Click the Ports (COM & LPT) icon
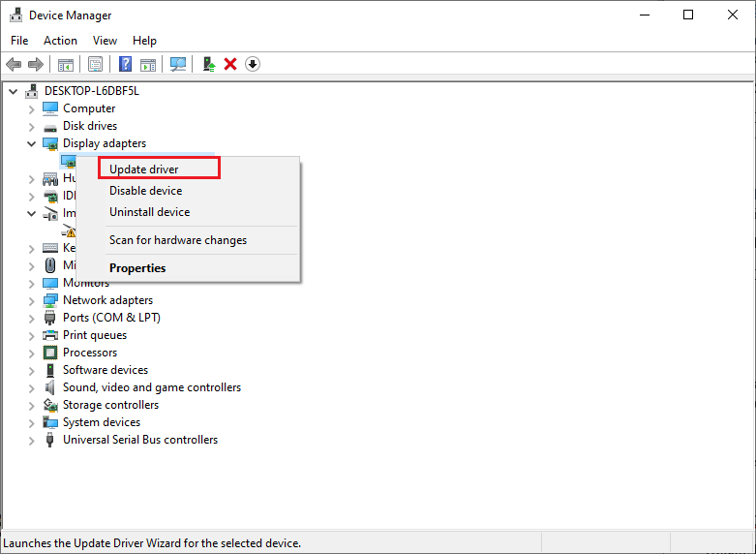The height and width of the screenshot is (554, 756). point(49,318)
